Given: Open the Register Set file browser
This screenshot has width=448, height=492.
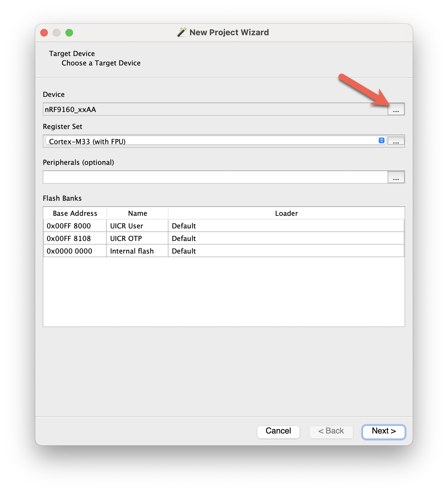Looking at the screenshot, I should (x=396, y=141).
